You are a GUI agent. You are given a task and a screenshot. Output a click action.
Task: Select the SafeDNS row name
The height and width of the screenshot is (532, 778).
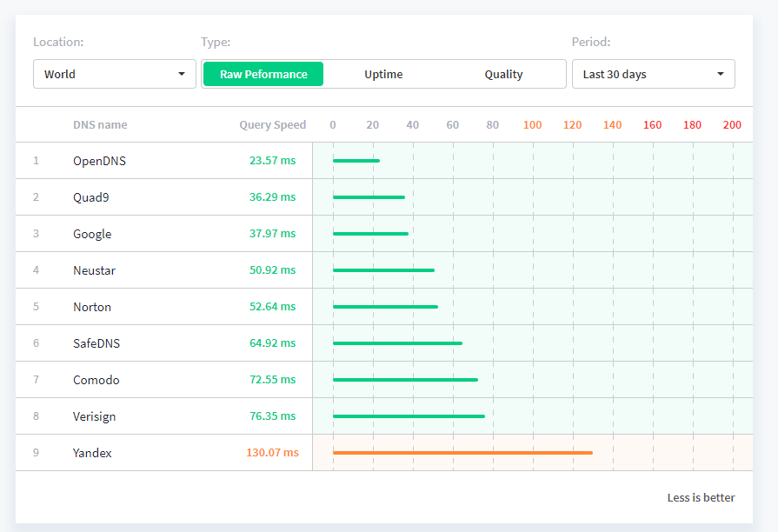coord(96,343)
